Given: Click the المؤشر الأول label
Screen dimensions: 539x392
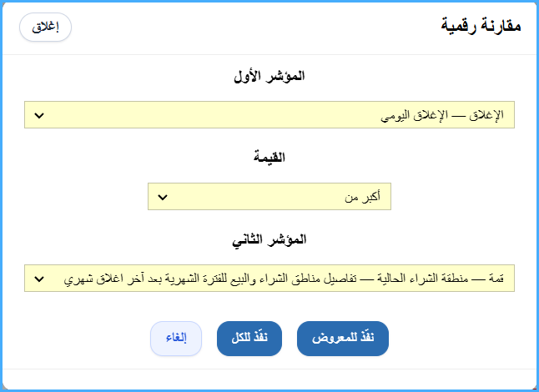Looking at the screenshot, I should click(269, 76).
